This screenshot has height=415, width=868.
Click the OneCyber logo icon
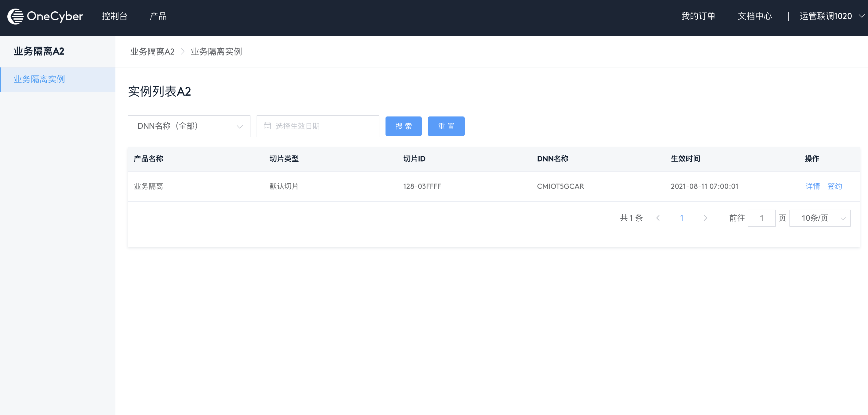15,16
